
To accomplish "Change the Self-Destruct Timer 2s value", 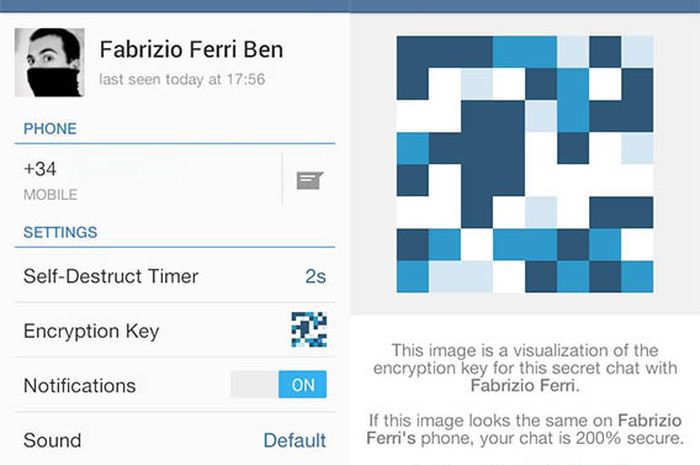I will pyautogui.click(x=315, y=276).
